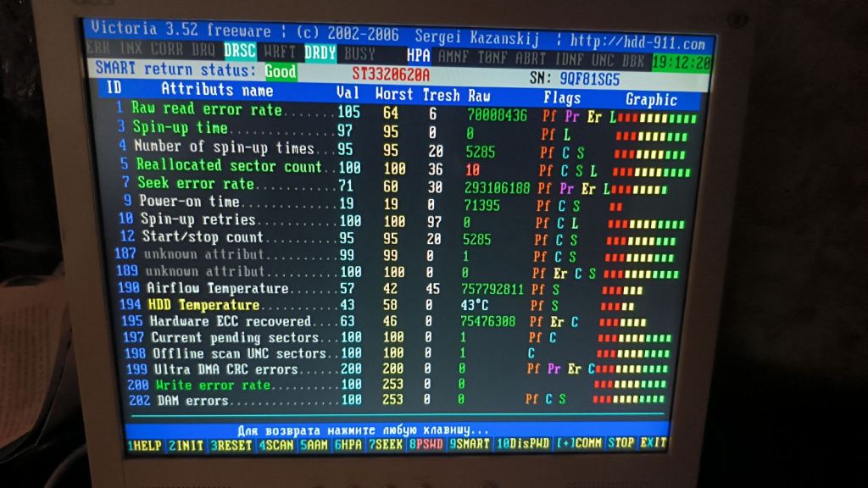The height and width of the screenshot is (488, 868).
Task: Open the hdd-911.com URL in the title bar
Action: point(637,42)
